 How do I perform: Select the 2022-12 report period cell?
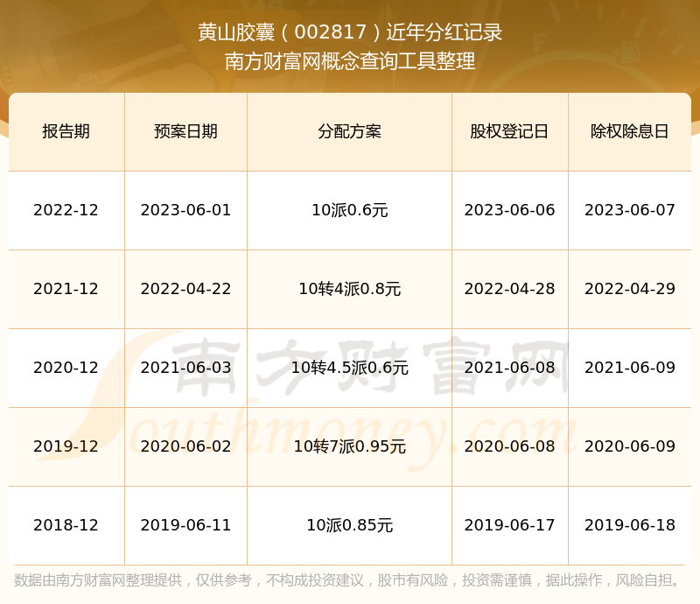66,210
